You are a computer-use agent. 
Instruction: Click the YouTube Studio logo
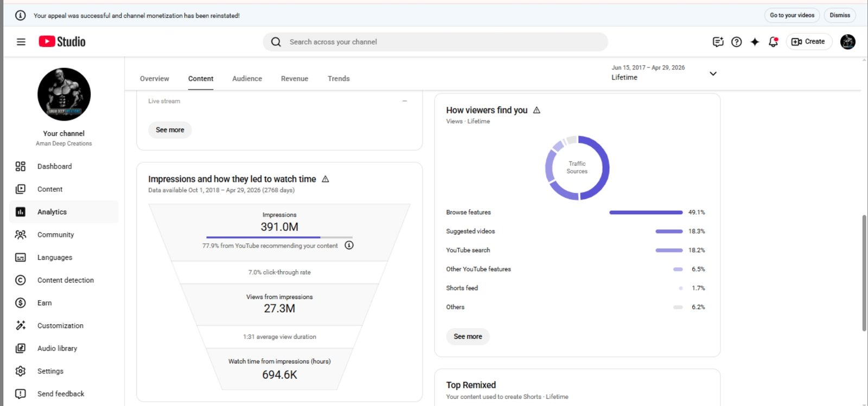62,42
